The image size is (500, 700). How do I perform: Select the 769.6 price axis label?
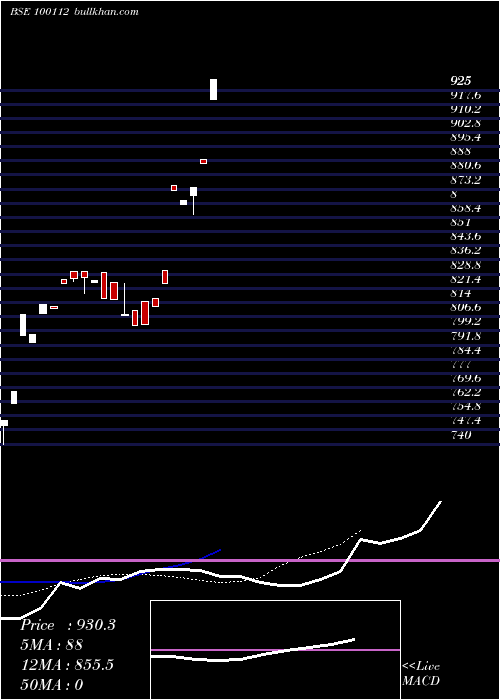466,378
